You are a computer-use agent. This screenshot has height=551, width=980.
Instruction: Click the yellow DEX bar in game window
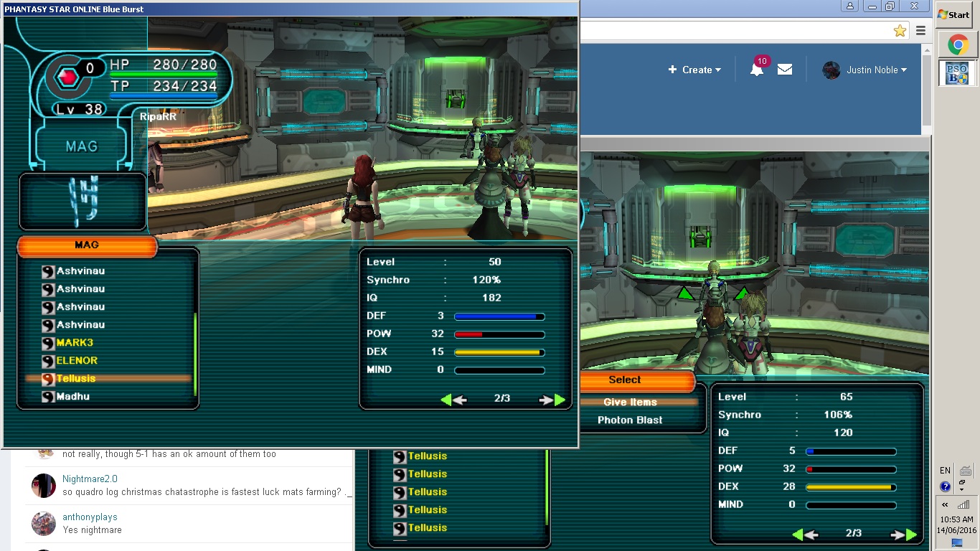pyautogui.click(x=499, y=352)
